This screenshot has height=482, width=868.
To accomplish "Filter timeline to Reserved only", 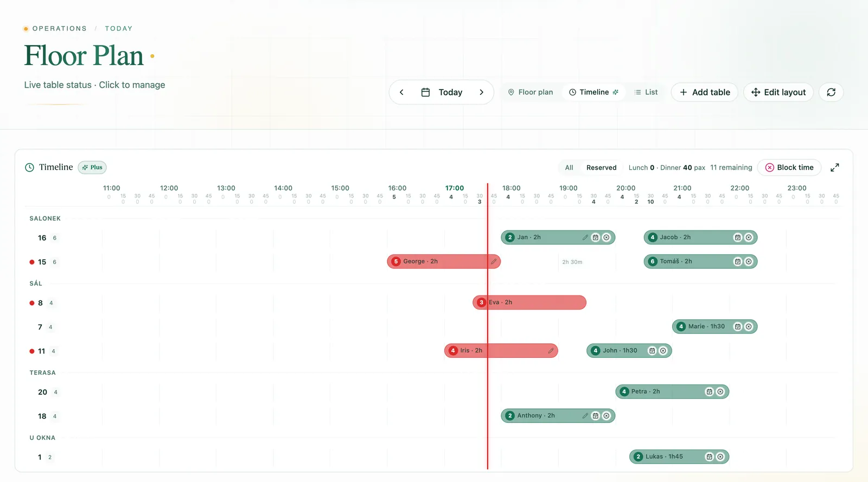I will coord(601,168).
